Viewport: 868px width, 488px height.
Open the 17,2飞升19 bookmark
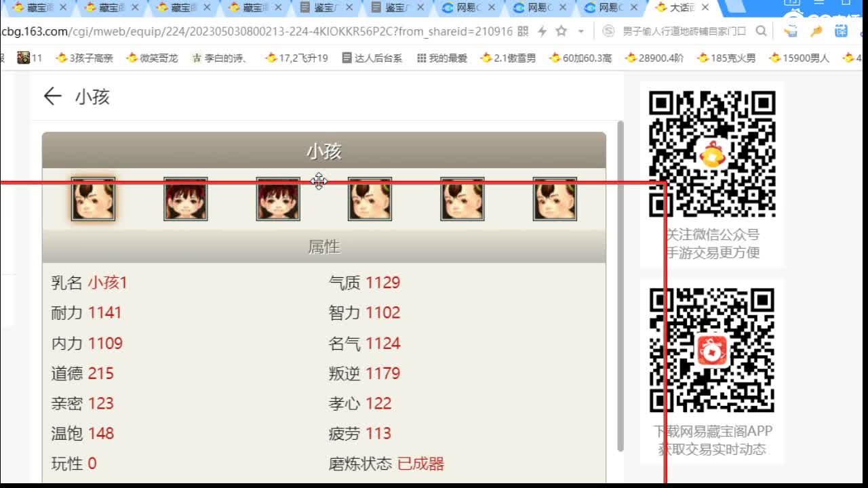(297, 58)
